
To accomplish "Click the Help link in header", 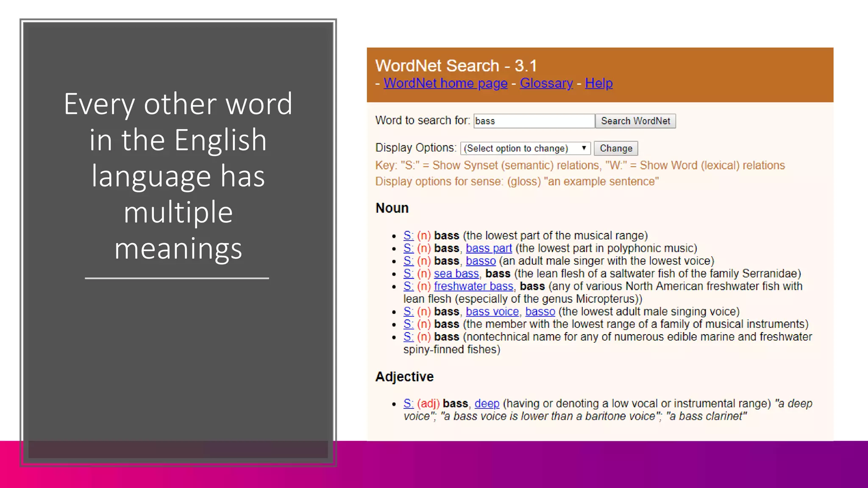I will pos(598,83).
